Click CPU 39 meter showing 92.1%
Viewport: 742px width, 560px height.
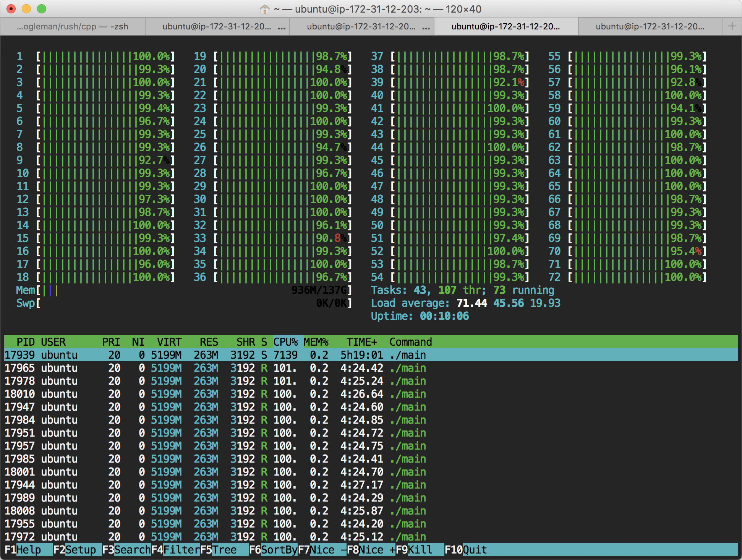click(x=450, y=83)
